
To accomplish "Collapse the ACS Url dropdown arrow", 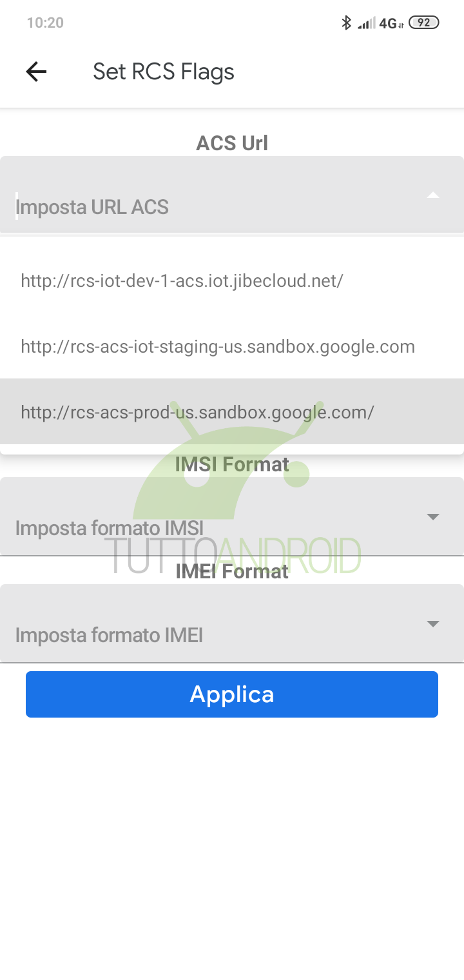I will tap(433, 195).
